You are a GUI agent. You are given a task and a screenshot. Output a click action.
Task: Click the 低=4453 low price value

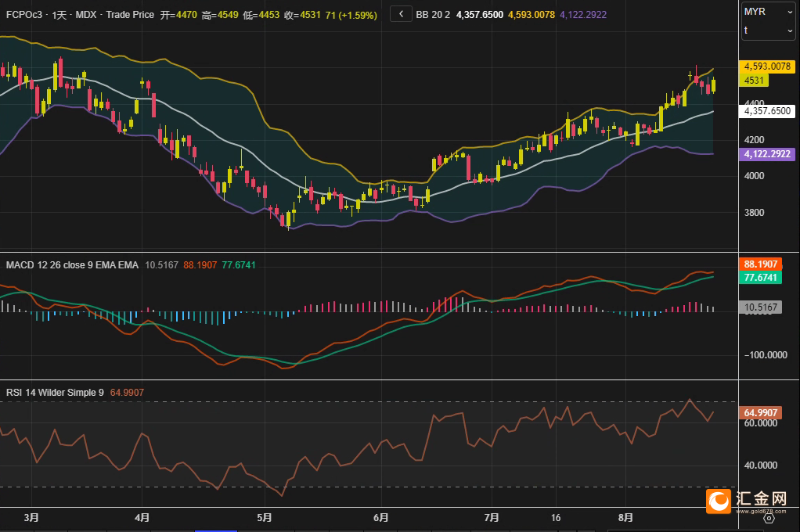[261, 16]
